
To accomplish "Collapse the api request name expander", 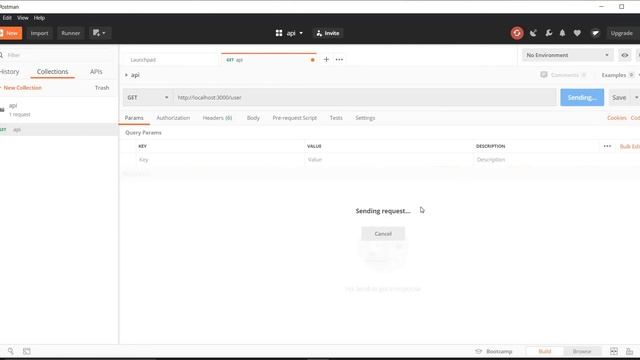I will pos(126,75).
